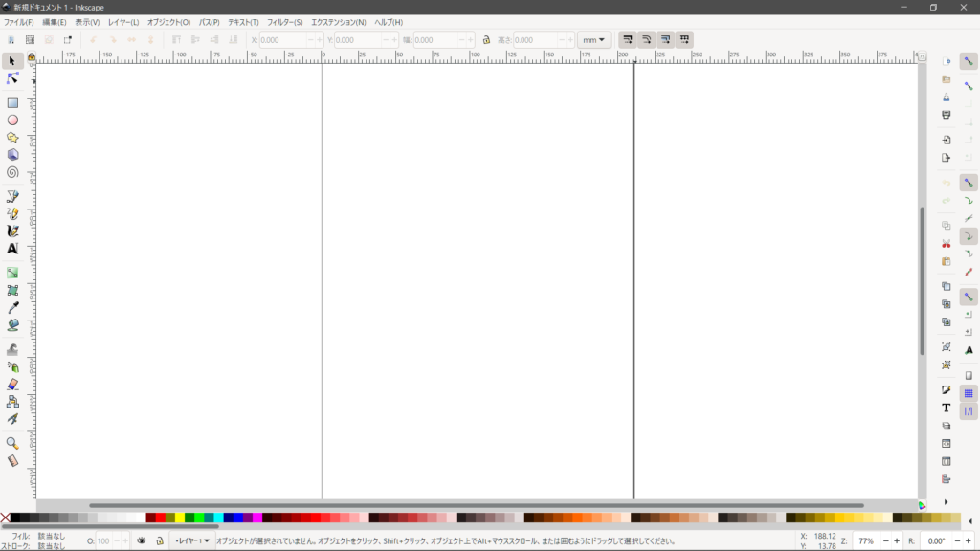Expand the commands bar overflow arrow
980x551 pixels.
point(947,502)
